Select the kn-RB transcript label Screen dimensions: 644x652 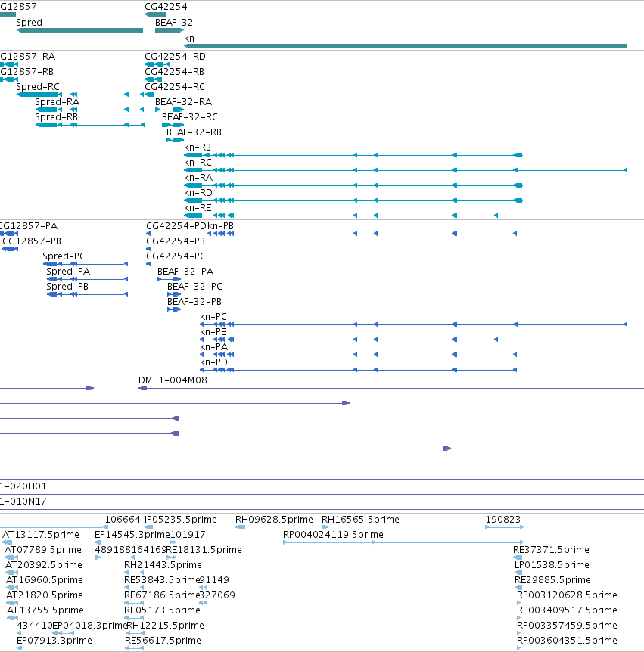pos(198,147)
